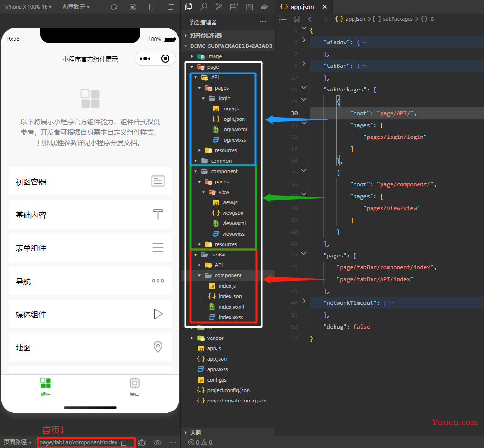Click the refresh compile icon in simulator toolbar
The width and height of the screenshot is (484, 448).
coord(114,7)
